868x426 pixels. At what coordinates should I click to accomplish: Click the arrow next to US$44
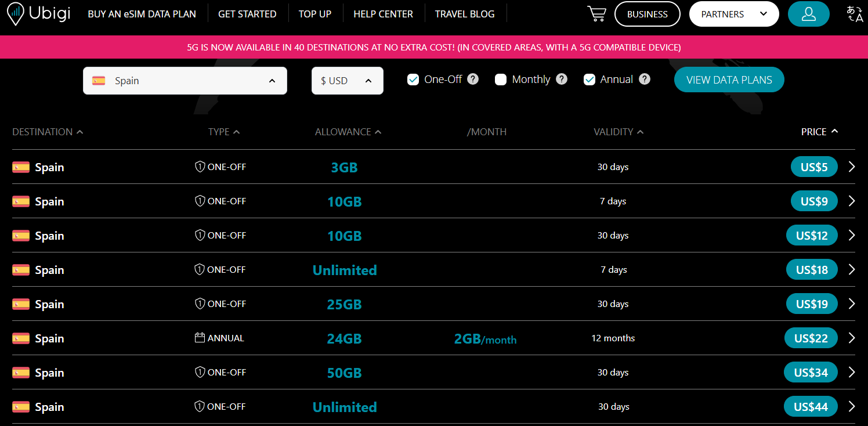coord(851,407)
